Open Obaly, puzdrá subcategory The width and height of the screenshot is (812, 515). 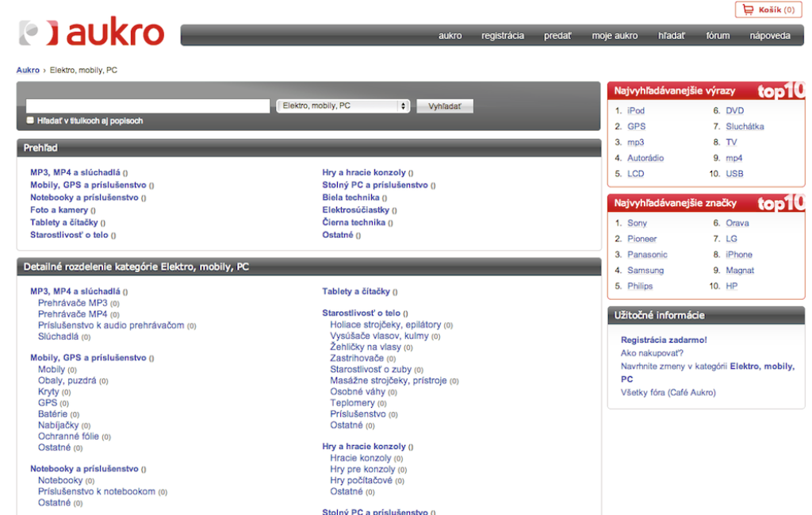click(67, 380)
